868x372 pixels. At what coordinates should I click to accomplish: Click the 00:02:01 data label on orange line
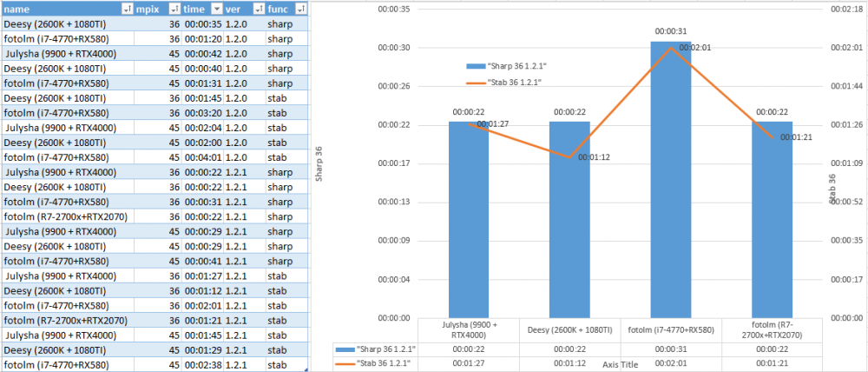tap(694, 48)
